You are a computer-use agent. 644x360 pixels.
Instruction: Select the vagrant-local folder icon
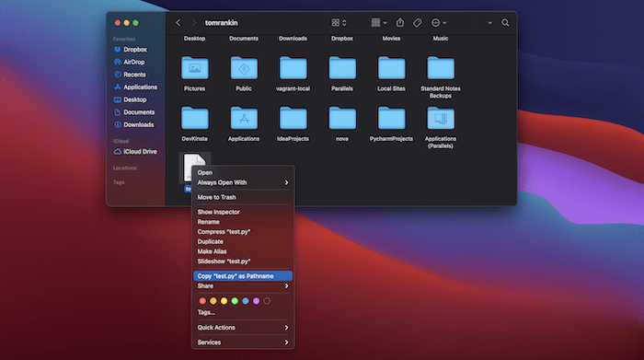[x=293, y=68]
